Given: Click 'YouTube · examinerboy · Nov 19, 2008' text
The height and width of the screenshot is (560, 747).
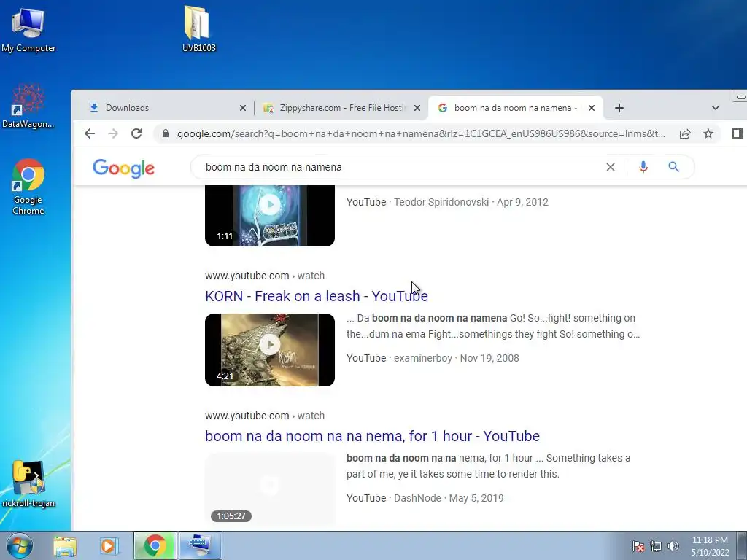Looking at the screenshot, I should coord(433,358).
